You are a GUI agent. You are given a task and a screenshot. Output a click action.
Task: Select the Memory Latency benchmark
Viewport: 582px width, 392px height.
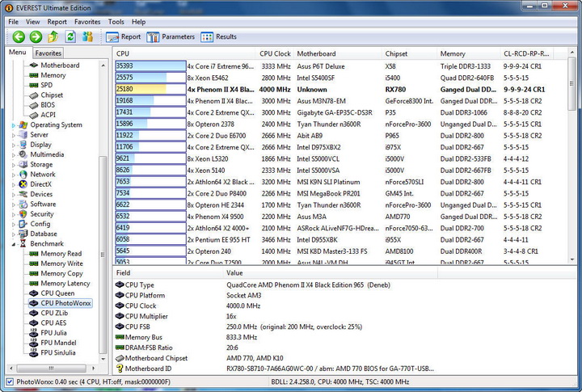click(x=65, y=284)
